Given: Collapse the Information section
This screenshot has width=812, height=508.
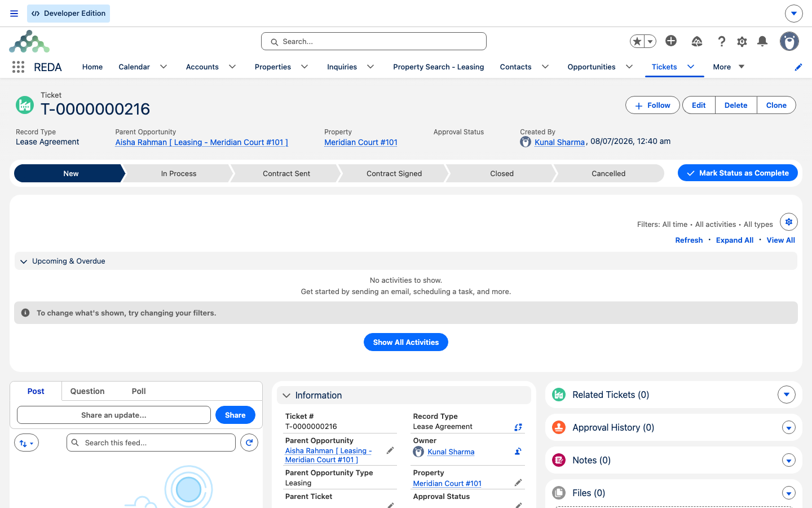Looking at the screenshot, I should [x=286, y=396].
